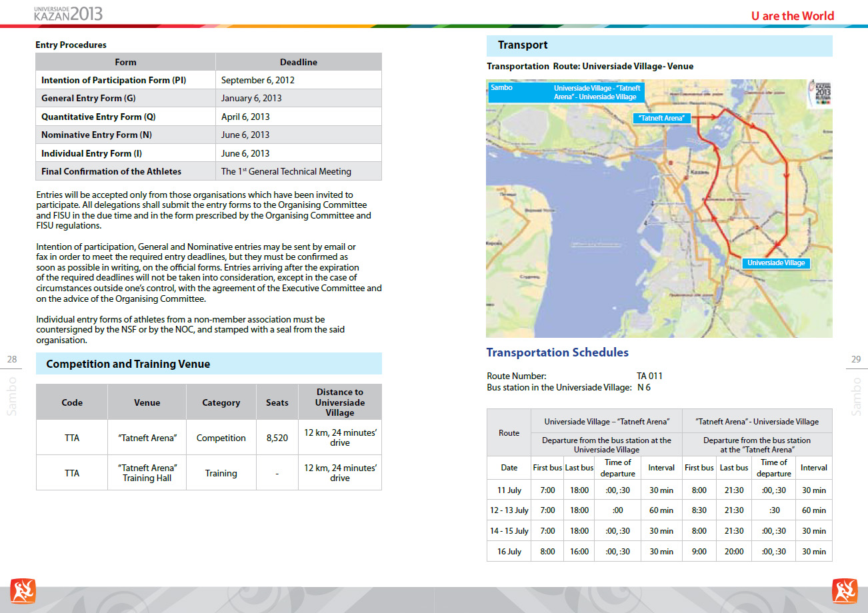Click the Sambo sport icon on page 28
Viewport: 868px width, 613px height.
coord(23,590)
